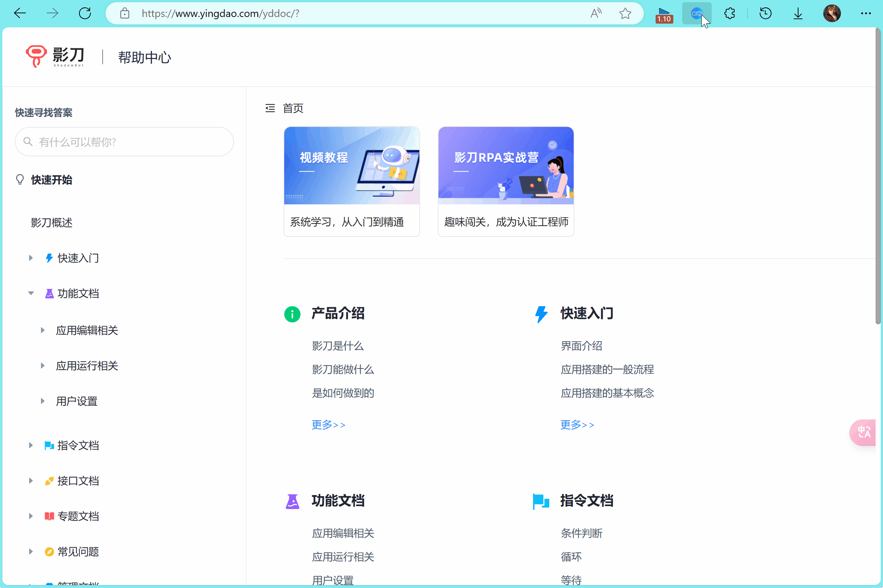
Task: Click the floating translate button
Action: pyautogui.click(x=864, y=432)
